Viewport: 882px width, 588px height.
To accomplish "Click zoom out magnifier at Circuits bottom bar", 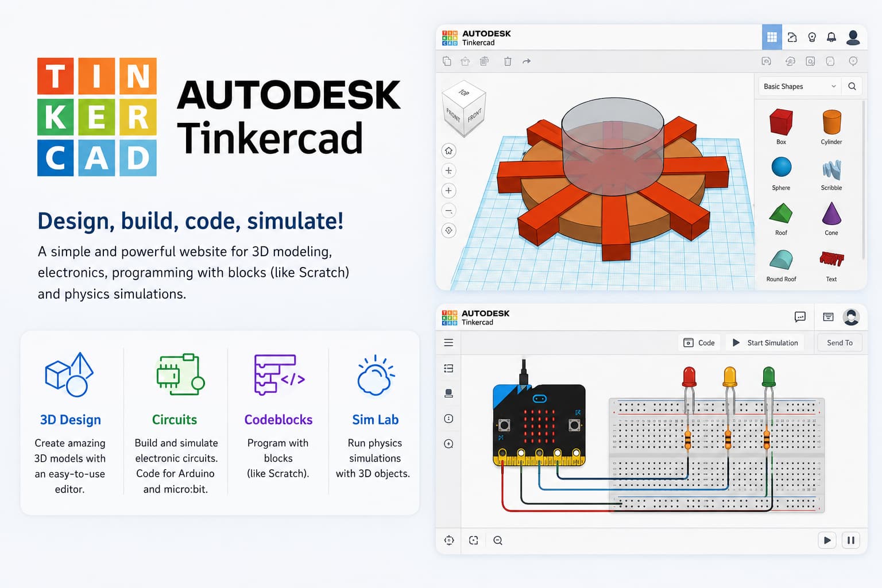I will [x=498, y=540].
